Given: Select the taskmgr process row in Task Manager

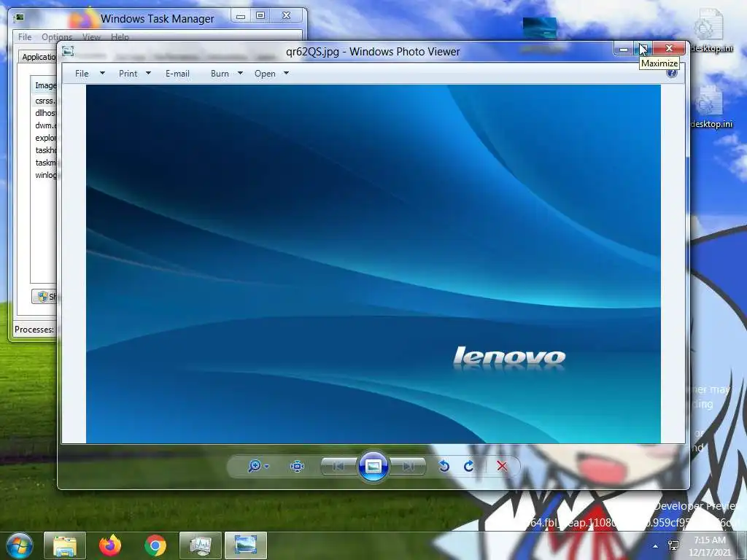Looking at the screenshot, I should tap(44, 163).
